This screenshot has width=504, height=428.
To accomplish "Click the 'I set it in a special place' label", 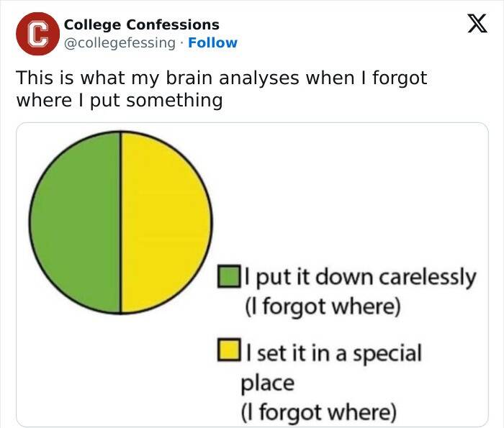I will [332, 353].
